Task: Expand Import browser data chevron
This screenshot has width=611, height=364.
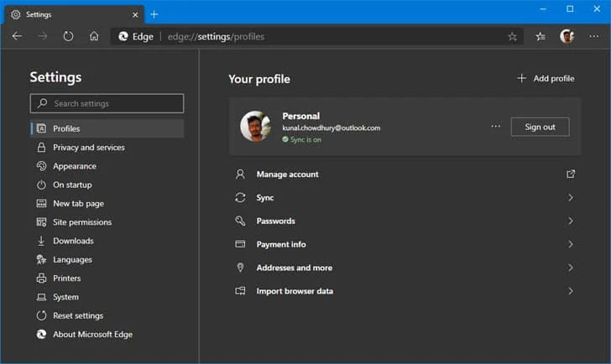Action: pos(571,291)
